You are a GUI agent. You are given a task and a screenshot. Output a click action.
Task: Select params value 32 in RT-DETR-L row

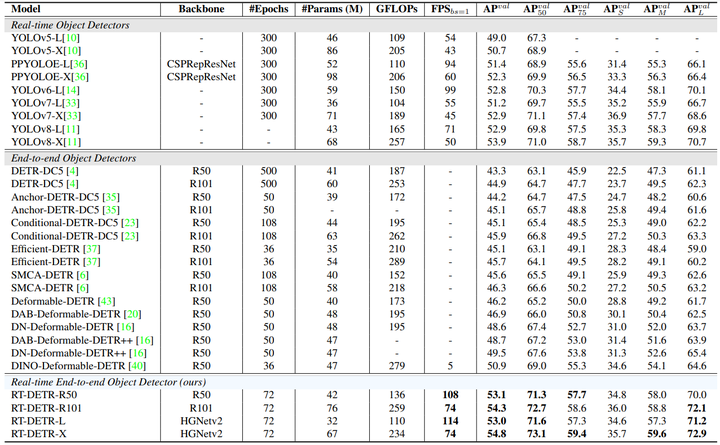pos(332,421)
